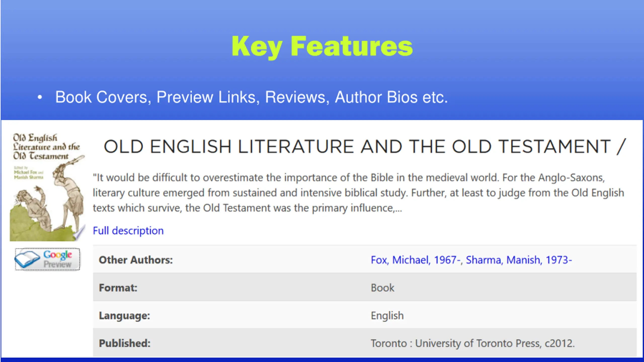Click the colorful Google logo text

pyautogui.click(x=58, y=255)
